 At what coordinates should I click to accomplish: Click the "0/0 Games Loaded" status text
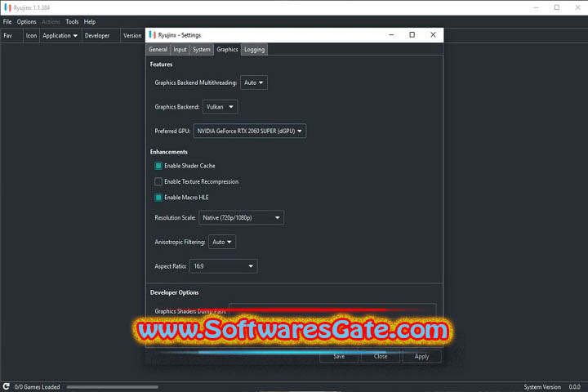[x=37, y=387]
